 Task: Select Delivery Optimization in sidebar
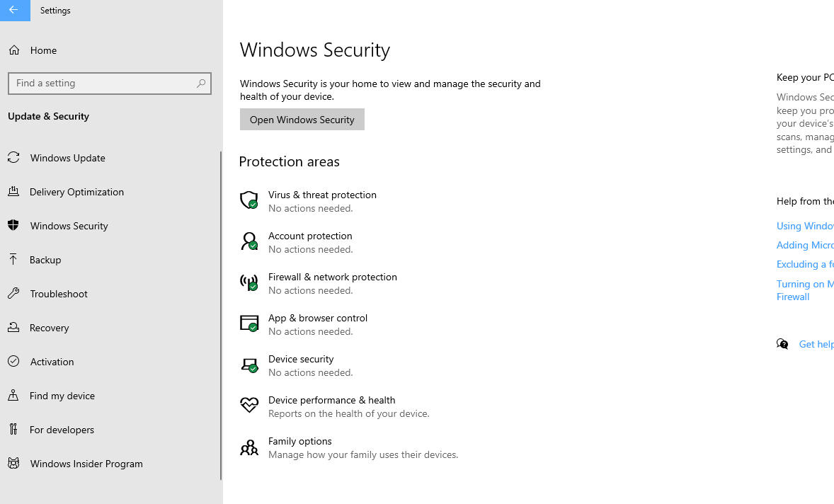click(76, 192)
